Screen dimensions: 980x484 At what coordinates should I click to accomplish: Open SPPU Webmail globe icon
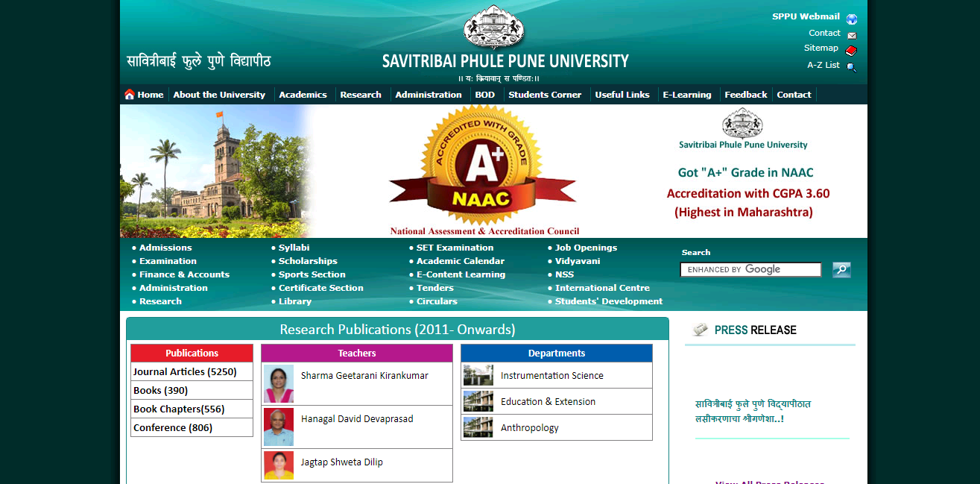(852, 19)
